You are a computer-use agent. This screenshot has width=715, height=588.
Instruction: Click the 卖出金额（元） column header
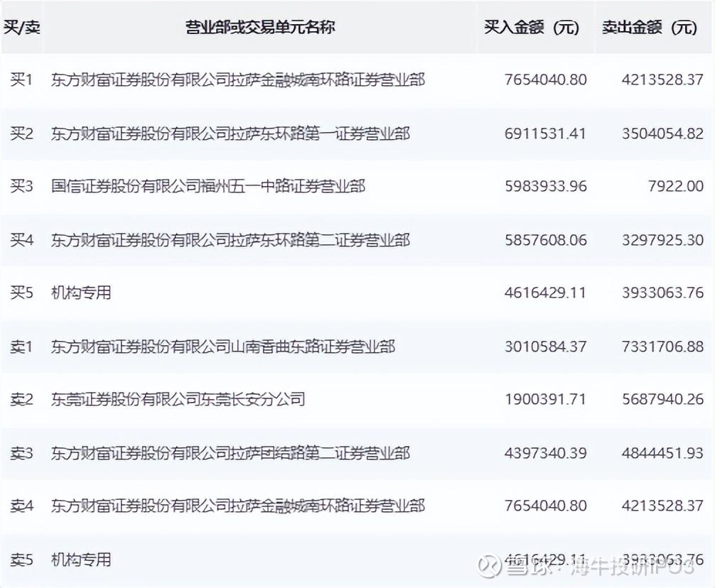(650, 27)
